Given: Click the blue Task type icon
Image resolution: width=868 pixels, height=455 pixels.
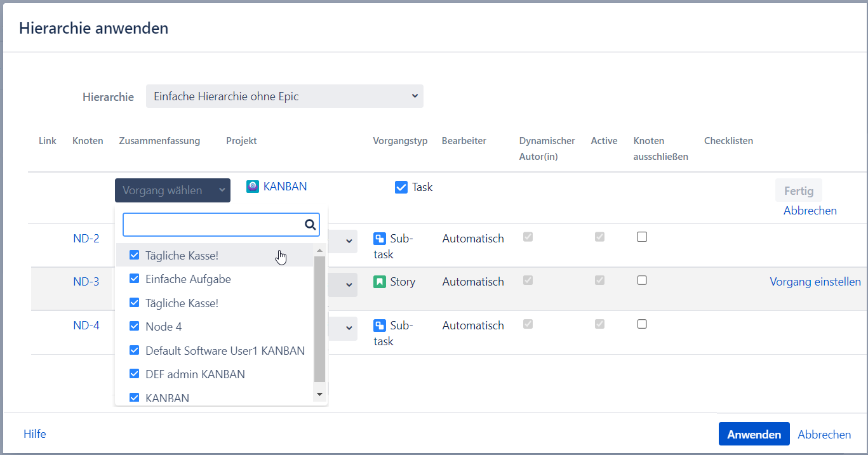Looking at the screenshot, I should point(401,187).
